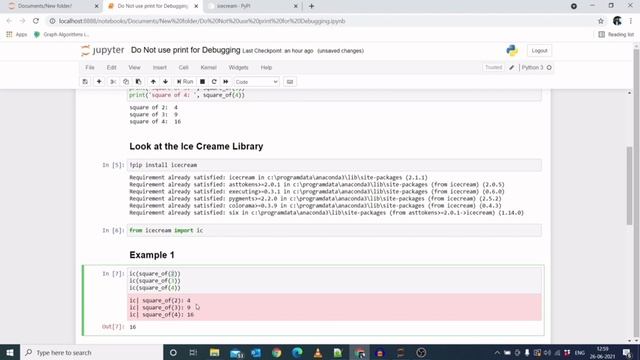Image resolution: width=640 pixels, height=360 pixels.
Task: Bookmark this page with the star
Action: pos(600,21)
